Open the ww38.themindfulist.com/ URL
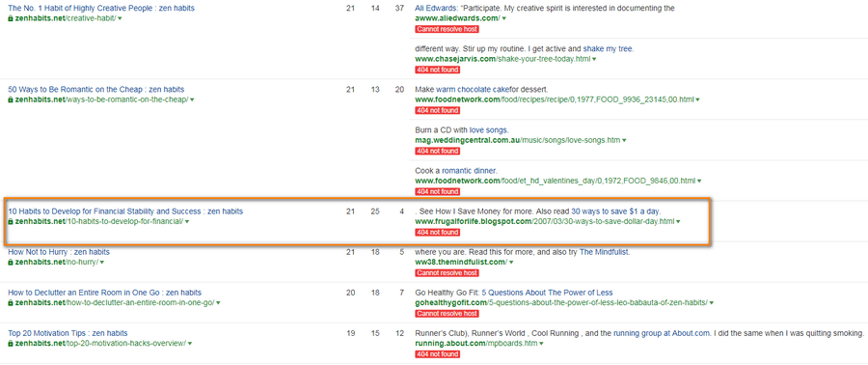 coord(461,262)
